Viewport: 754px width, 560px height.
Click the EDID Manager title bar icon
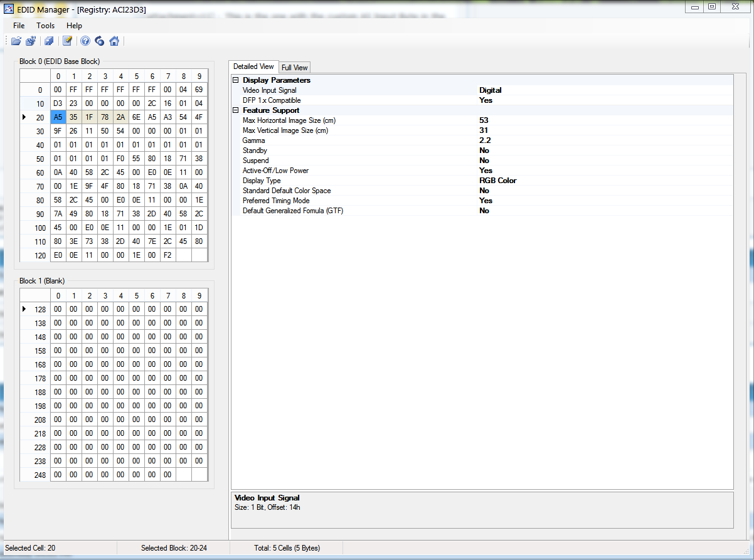[x=9, y=9]
